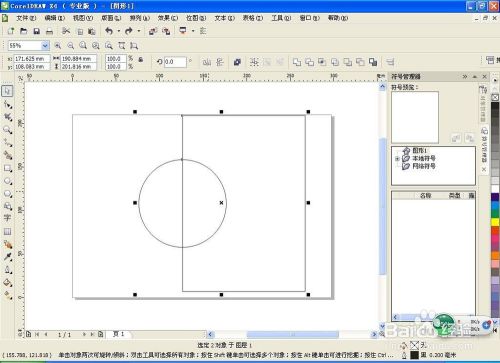Click the rotation angle input field
This screenshot has height=363, width=500.
[x=175, y=62]
